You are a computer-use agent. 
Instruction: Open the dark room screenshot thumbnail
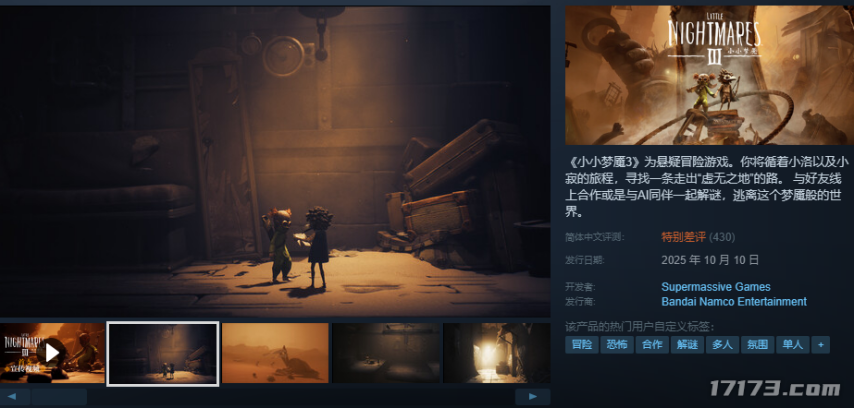[x=385, y=352]
